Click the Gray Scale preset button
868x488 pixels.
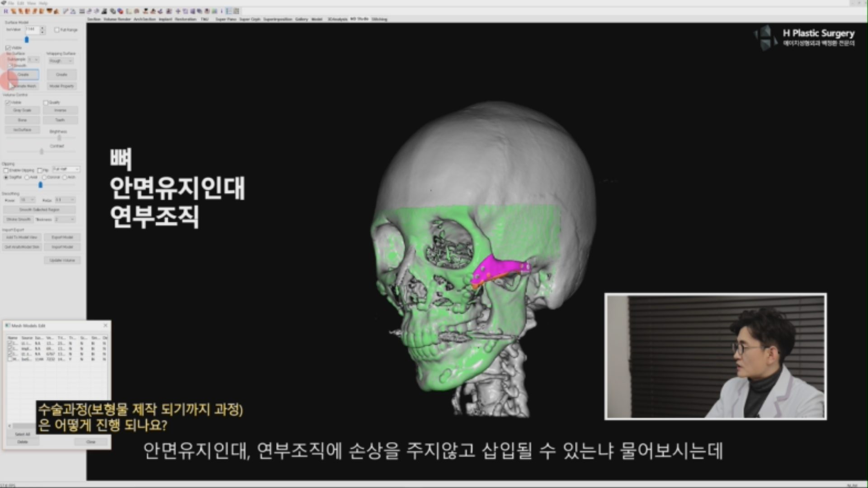tap(22, 110)
